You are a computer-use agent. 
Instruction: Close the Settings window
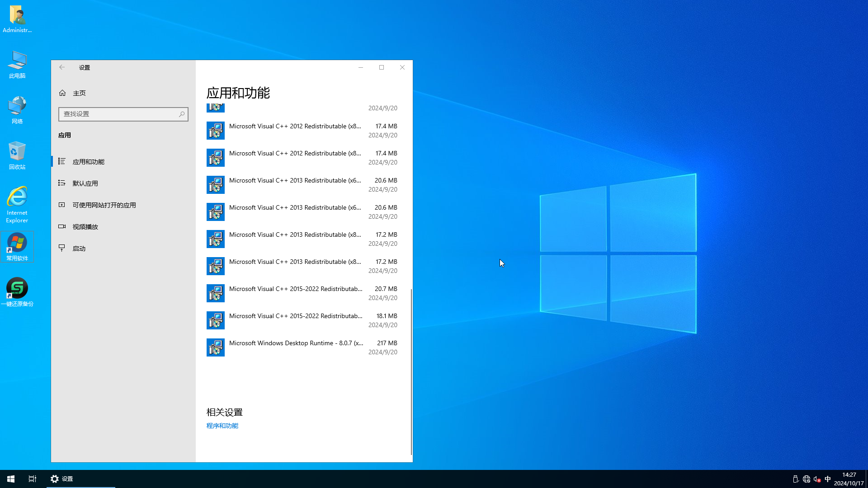click(402, 67)
